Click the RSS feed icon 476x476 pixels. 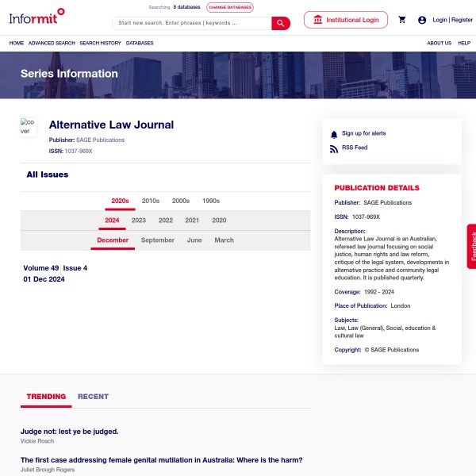[334, 148]
